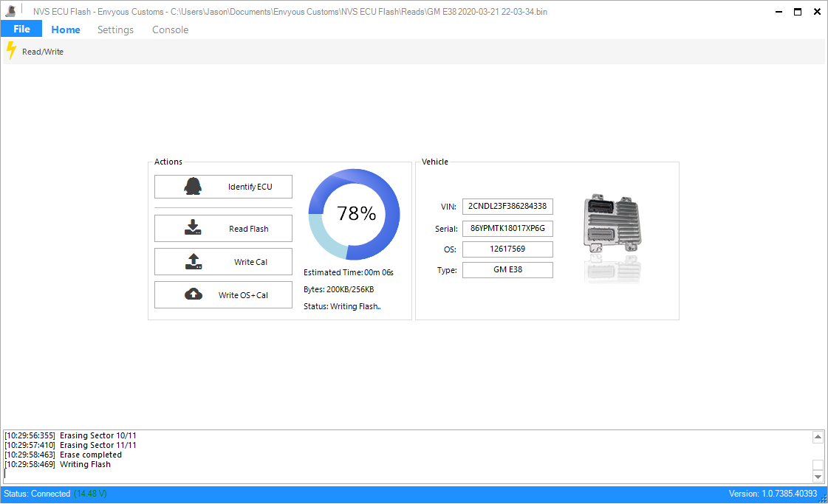This screenshot has height=504, width=828.
Task: Open the File menu
Action: (x=21, y=29)
